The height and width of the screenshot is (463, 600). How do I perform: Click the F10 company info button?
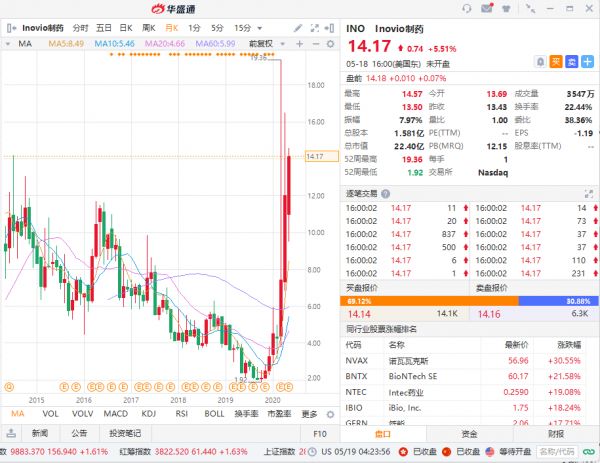click(320, 433)
